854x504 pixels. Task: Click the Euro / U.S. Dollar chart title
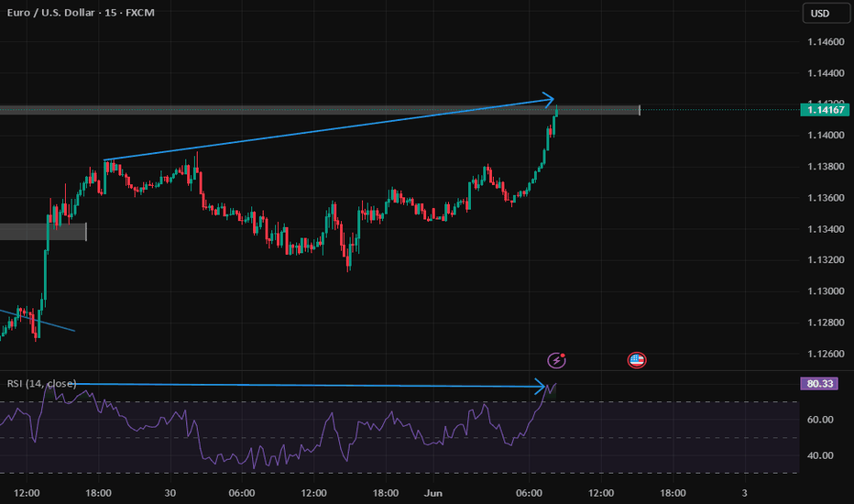tap(81, 12)
